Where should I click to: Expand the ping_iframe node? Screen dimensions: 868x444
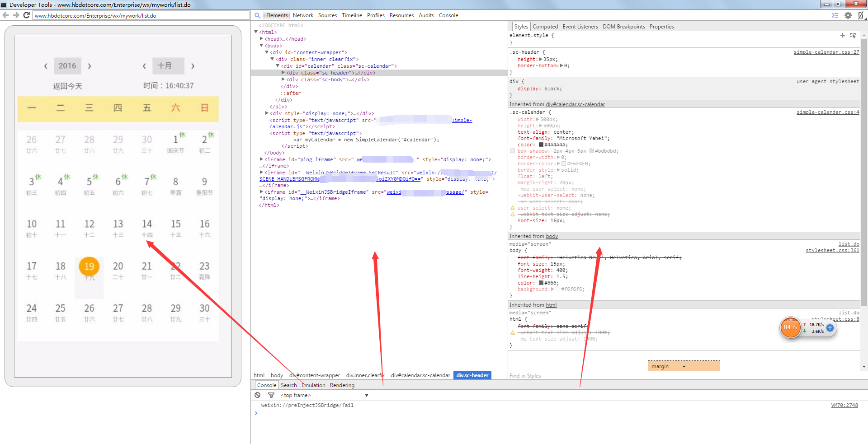[261, 159]
